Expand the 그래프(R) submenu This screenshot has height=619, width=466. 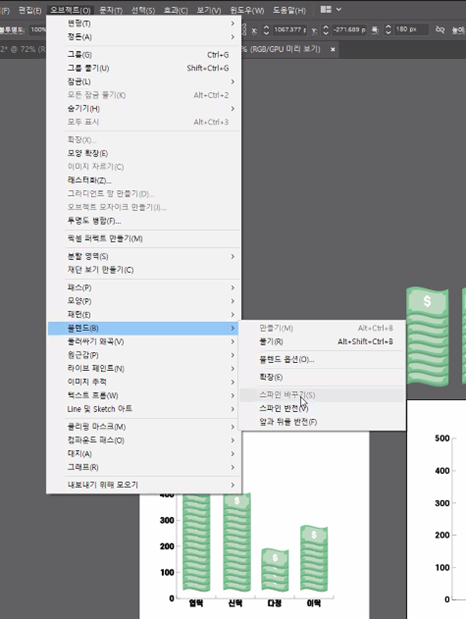pos(143,467)
